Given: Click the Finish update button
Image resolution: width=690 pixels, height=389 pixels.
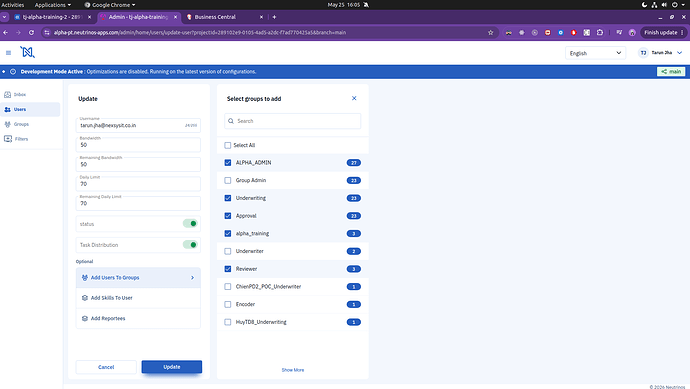Looking at the screenshot, I should [x=664, y=33].
